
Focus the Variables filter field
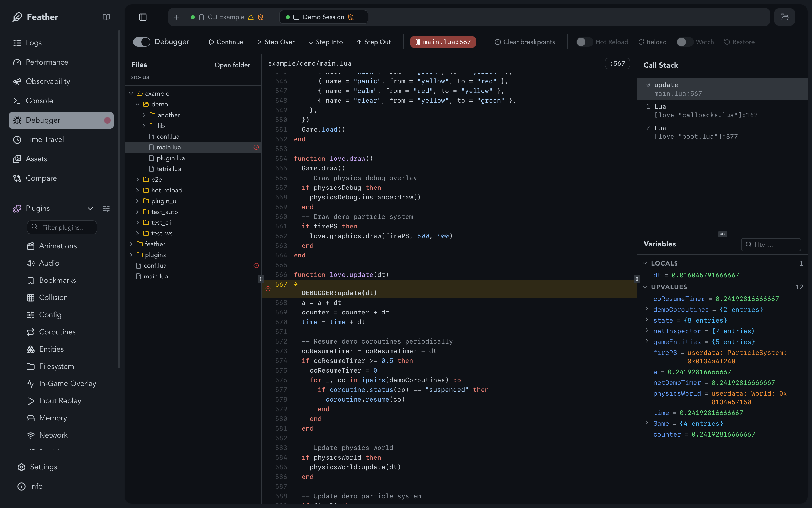click(771, 244)
